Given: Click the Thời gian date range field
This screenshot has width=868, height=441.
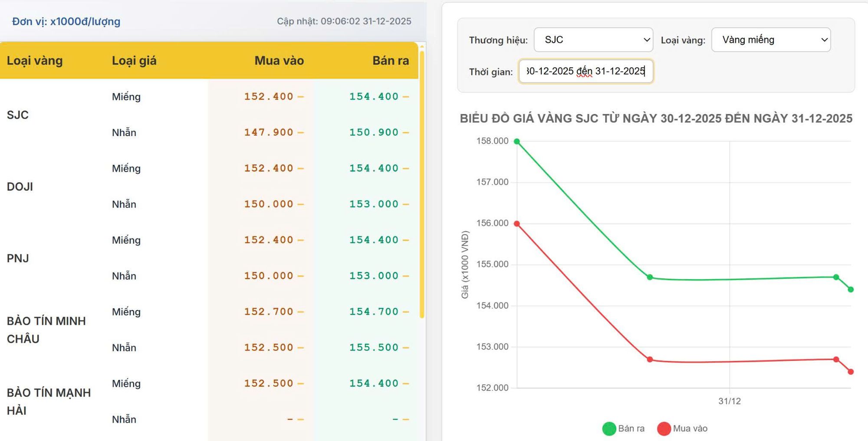Looking at the screenshot, I should click(x=585, y=71).
